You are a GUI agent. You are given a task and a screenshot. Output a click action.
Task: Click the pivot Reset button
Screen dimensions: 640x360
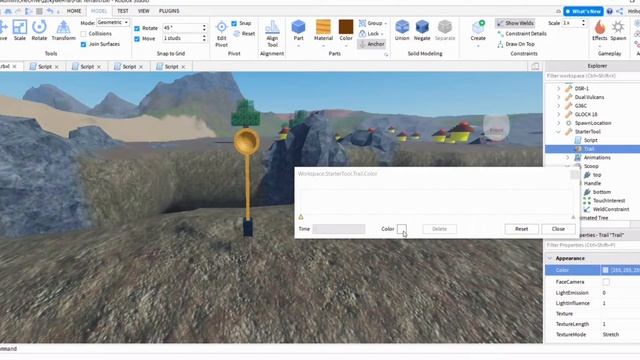(x=244, y=33)
